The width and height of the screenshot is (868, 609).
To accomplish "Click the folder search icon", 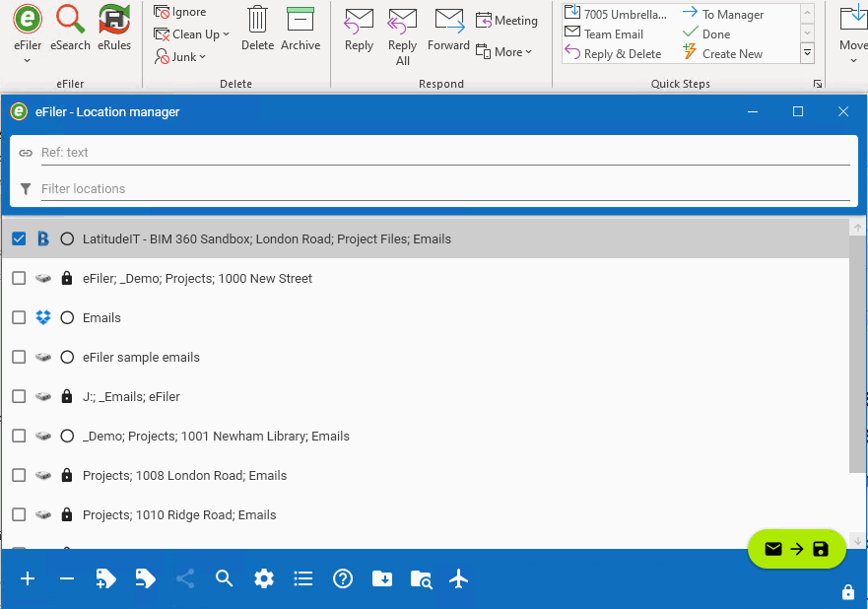I will (422, 579).
